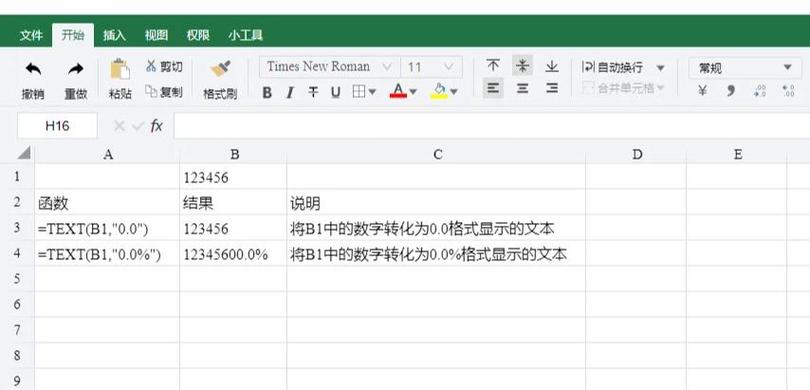The height and width of the screenshot is (390, 810).
Task: Select cell A2 labeled 函数
Action: 107,202
